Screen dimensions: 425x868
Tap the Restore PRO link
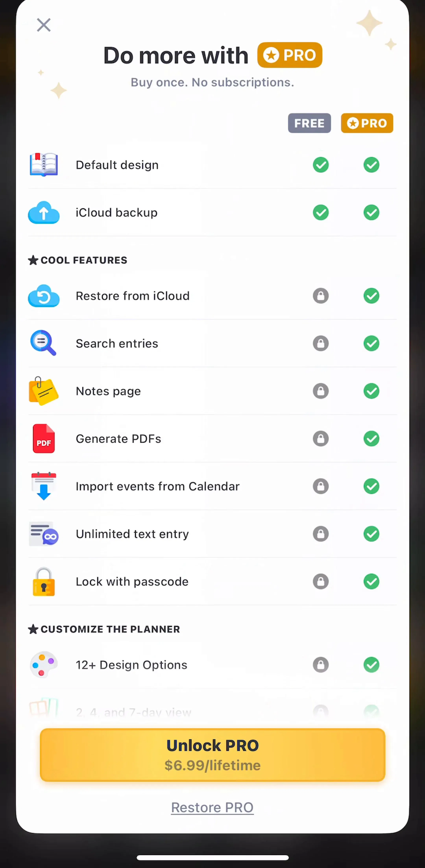coord(212,807)
